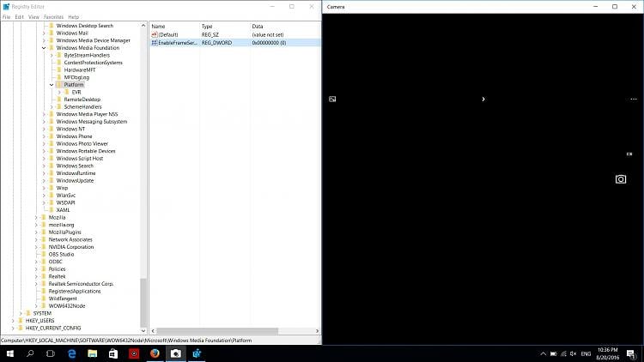Viewport: 644px width, 362px height.
Task: Select the HKEY_CURRENT_CONFIG hive
Action: pos(53,329)
